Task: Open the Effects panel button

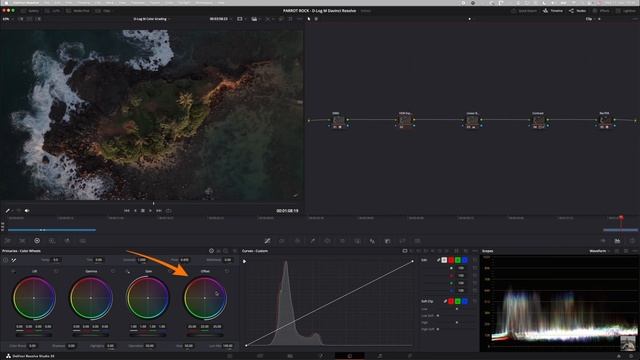Action: (x=601, y=11)
